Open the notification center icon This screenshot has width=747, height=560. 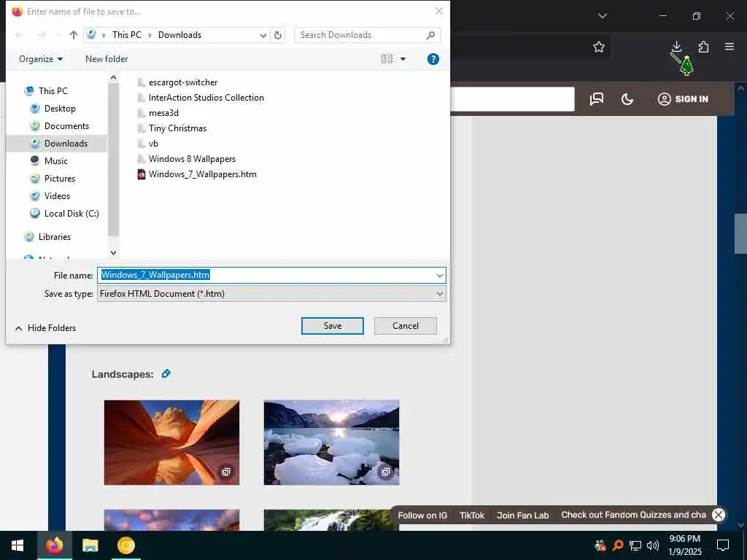[723, 545]
